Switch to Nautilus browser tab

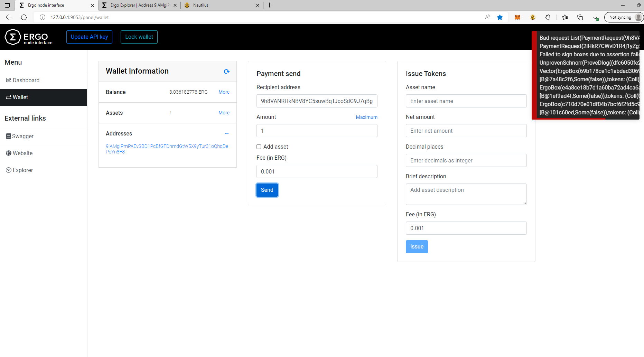(222, 5)
